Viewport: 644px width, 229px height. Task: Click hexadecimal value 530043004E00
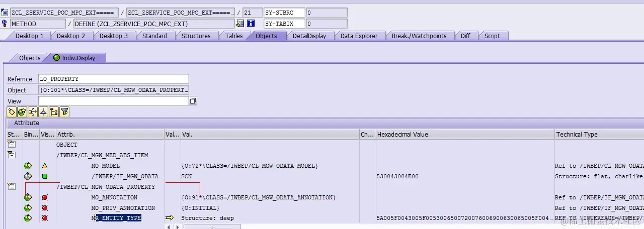pos(397,176)
